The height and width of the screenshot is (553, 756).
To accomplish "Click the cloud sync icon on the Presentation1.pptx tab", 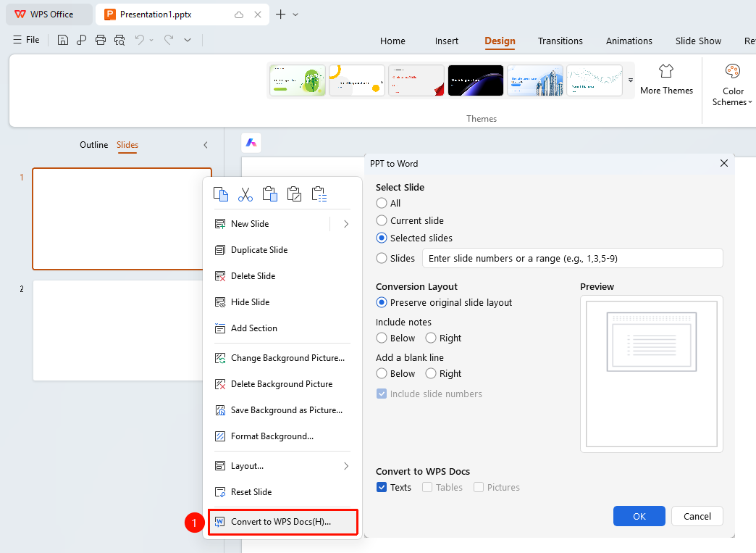I will click(x=239, y=14).
